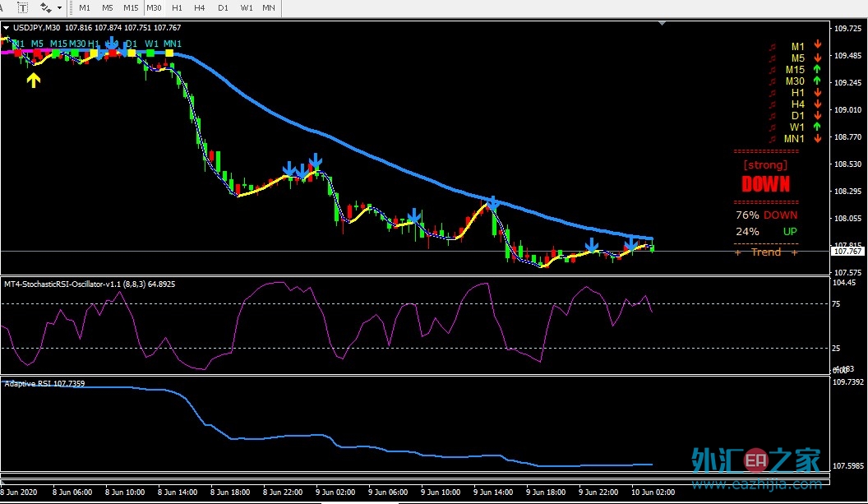Click the red MN1 down arrow indicator
The width and height of the screenshot is (868, 504).
(x=817, y=138)
